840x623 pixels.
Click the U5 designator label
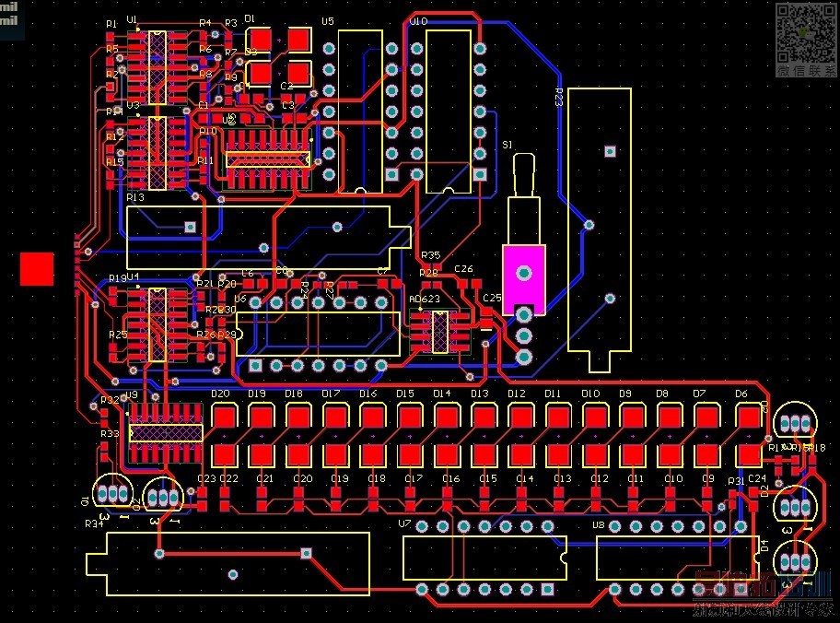(328, 21)
